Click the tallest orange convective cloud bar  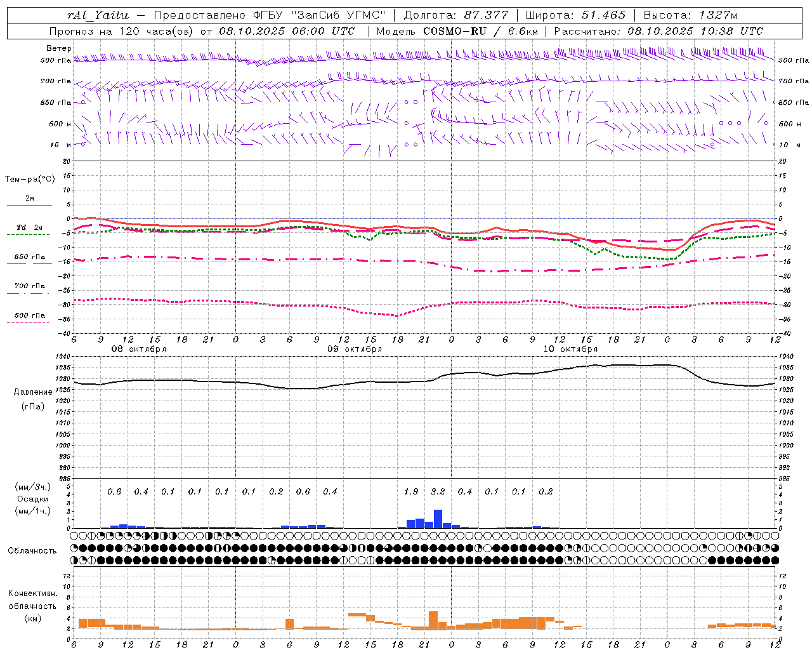tap(433, 620)
